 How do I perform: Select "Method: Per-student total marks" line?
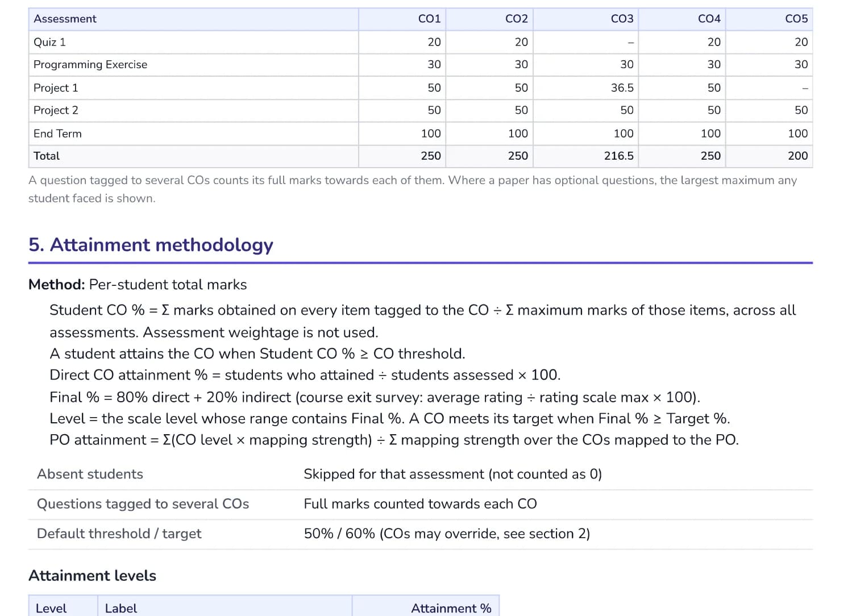click(x=138, y=285)
